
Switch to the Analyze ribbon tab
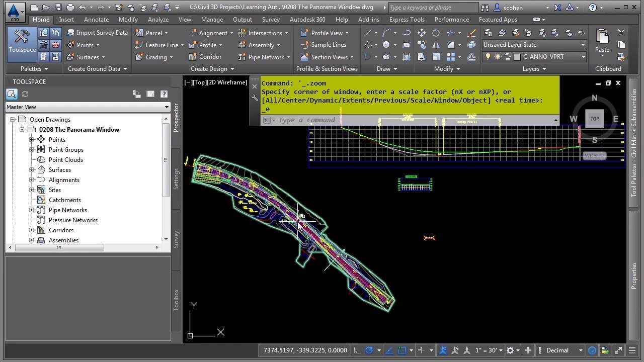pyautogui.click(x=158, y=19)
